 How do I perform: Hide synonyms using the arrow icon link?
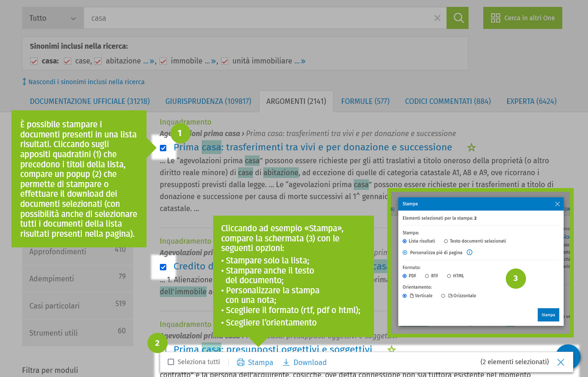(24, 82)
